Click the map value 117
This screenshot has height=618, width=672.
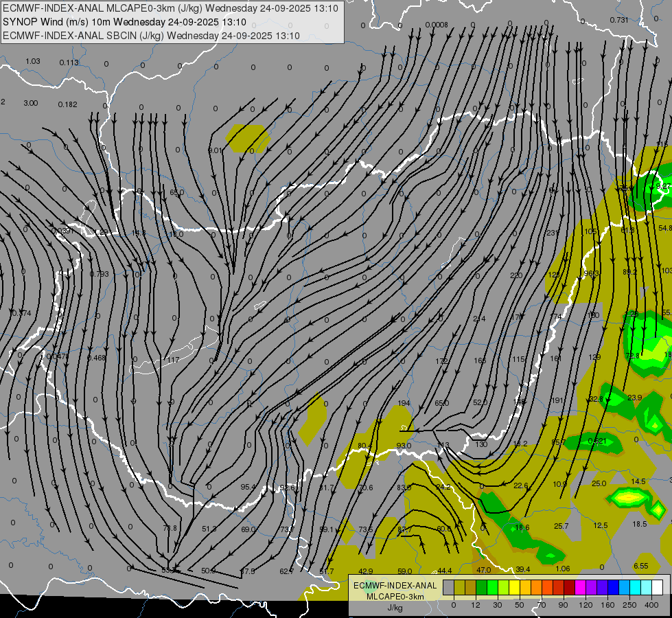[x=173, y=359]
